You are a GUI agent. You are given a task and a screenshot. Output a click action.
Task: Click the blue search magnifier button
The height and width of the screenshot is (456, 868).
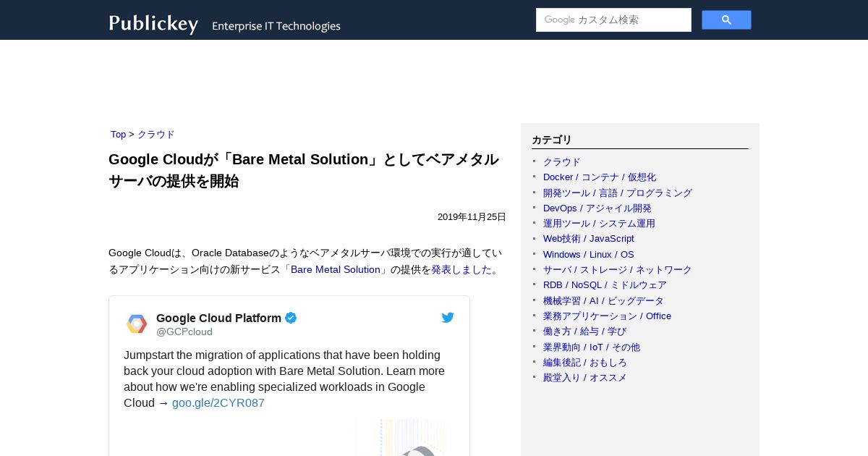(x=726, y=20)
